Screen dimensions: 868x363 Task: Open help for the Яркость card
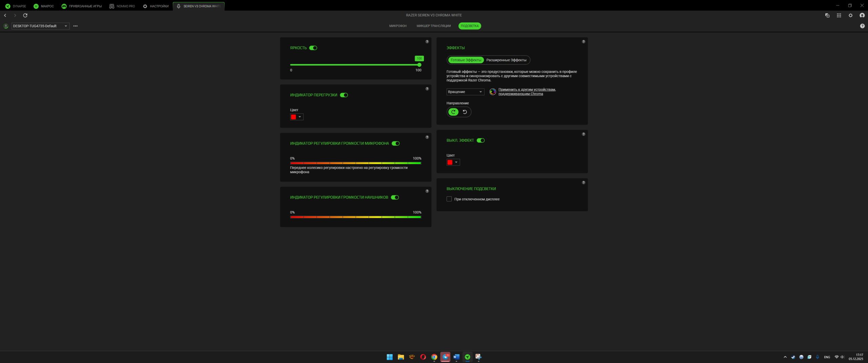pos(427,42)
